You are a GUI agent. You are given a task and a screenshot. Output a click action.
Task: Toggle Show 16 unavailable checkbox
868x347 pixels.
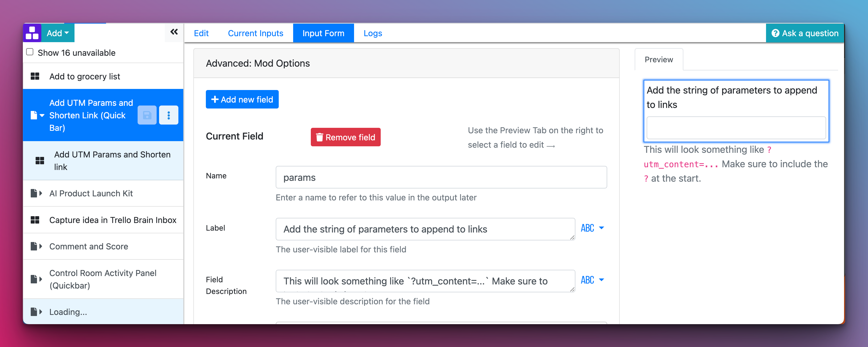coord(30,52)
